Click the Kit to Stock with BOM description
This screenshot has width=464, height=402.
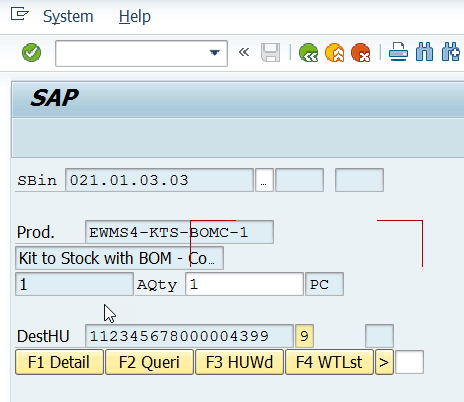[x=119, y=258]
